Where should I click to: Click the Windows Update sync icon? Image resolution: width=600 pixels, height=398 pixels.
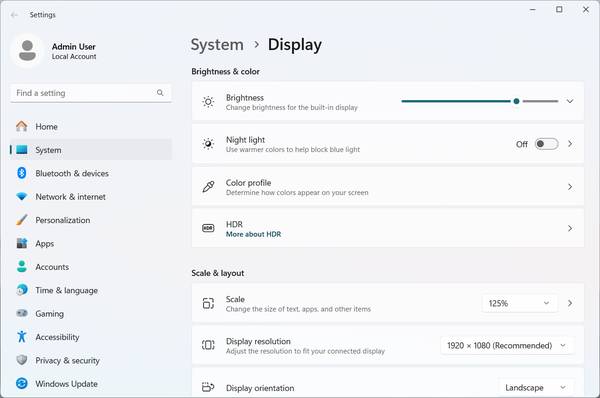coord(22,383)
